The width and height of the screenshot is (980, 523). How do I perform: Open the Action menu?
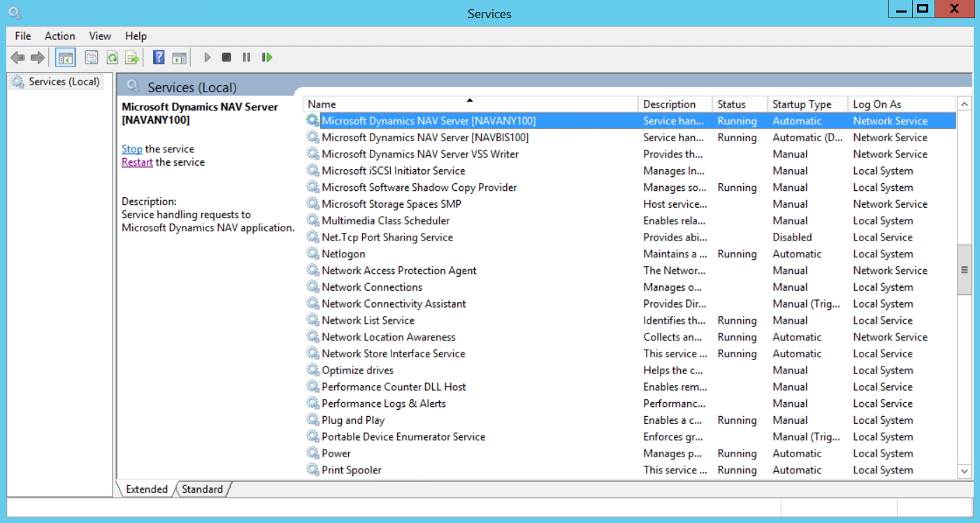pyautogui.click(x=60, y=36)
